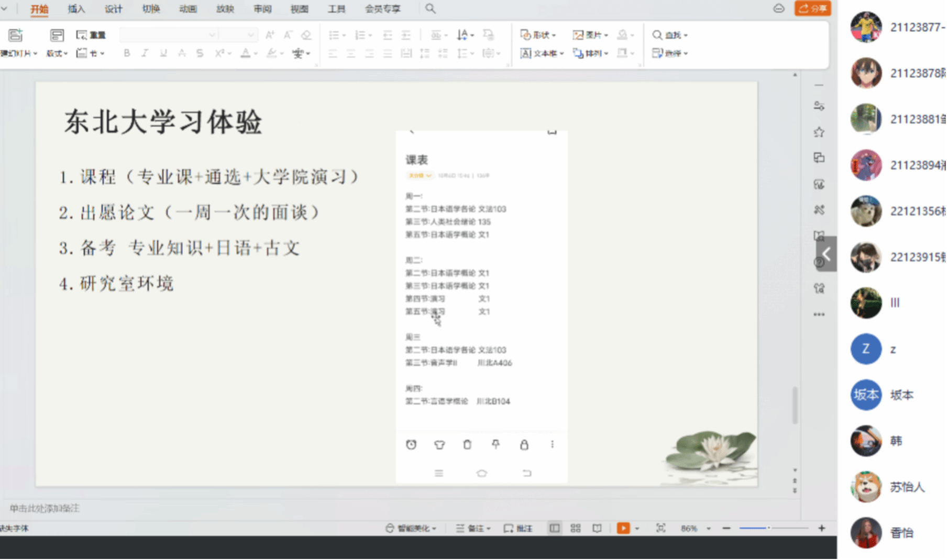This screenshot has width=948, height=560.
Task: Click the zoom in plus icon
Action: click(821, 528)
